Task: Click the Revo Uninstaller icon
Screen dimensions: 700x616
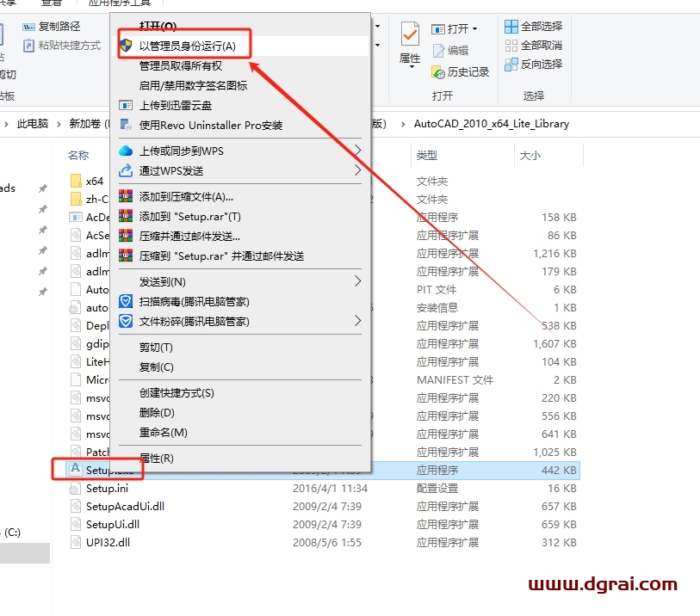Action: pyautogui.click(x=126, y=125)
